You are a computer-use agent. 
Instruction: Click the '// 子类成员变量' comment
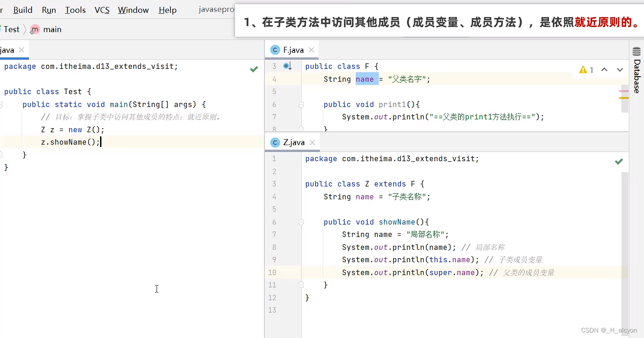click(514, 259)
